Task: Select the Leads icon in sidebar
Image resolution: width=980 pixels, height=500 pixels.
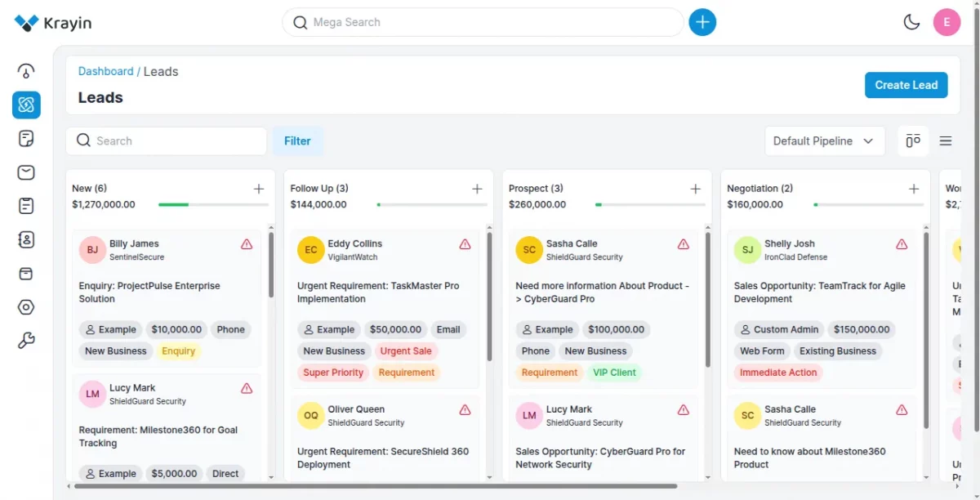Action: point(26,105)
